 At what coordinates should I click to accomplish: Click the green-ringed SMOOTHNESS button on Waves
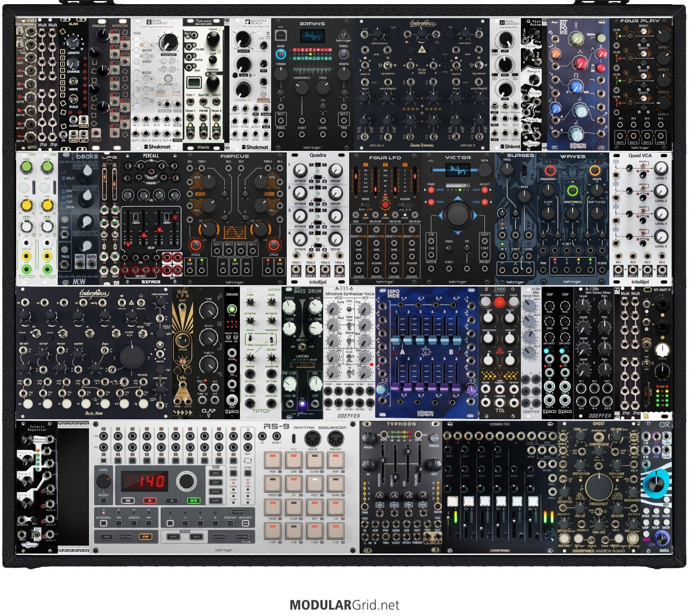pyautogui.click(x=572, y=190)
